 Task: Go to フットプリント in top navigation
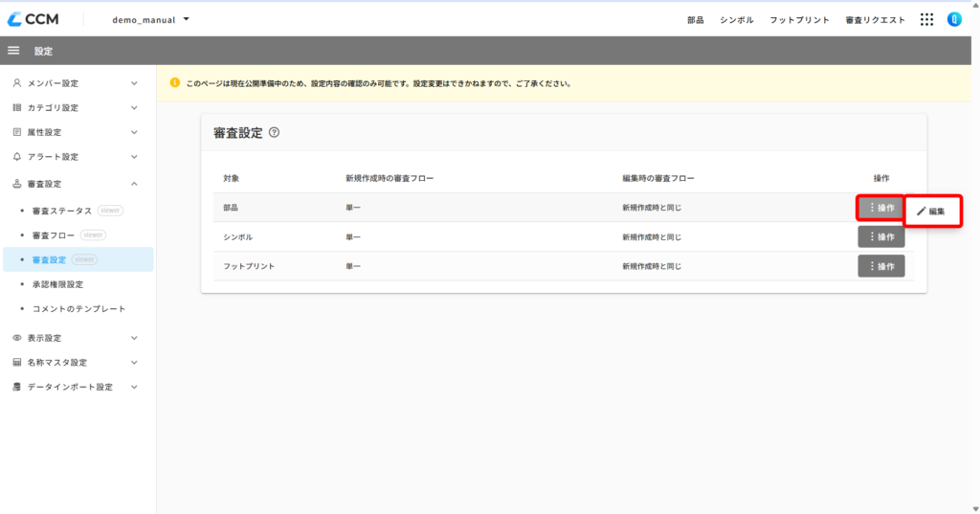[x=799, y=20]
